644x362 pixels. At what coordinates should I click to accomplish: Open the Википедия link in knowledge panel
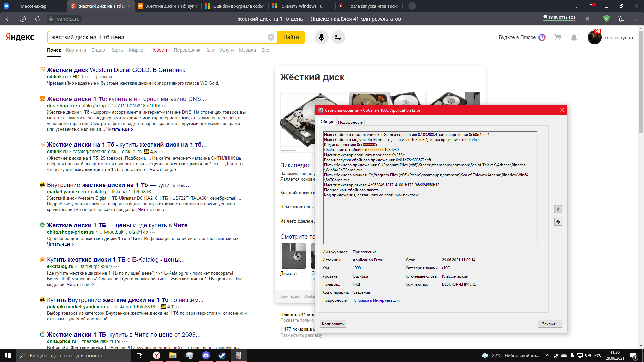[x=296, y=165]
